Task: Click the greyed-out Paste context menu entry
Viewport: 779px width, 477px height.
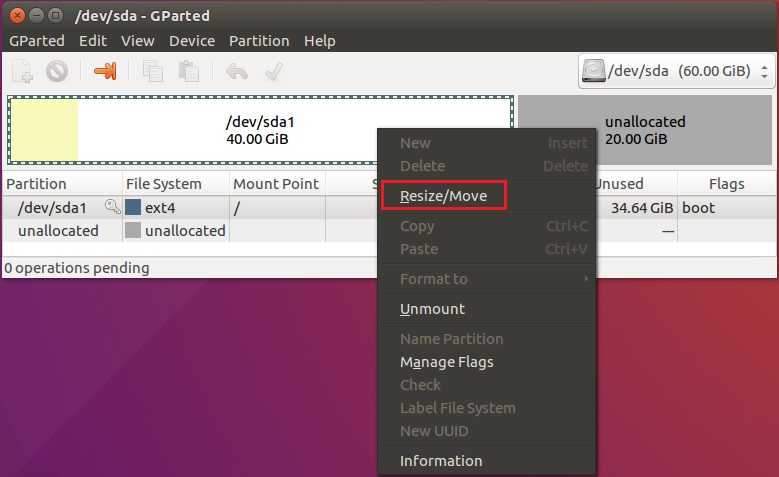Action: tap(487, 248)
